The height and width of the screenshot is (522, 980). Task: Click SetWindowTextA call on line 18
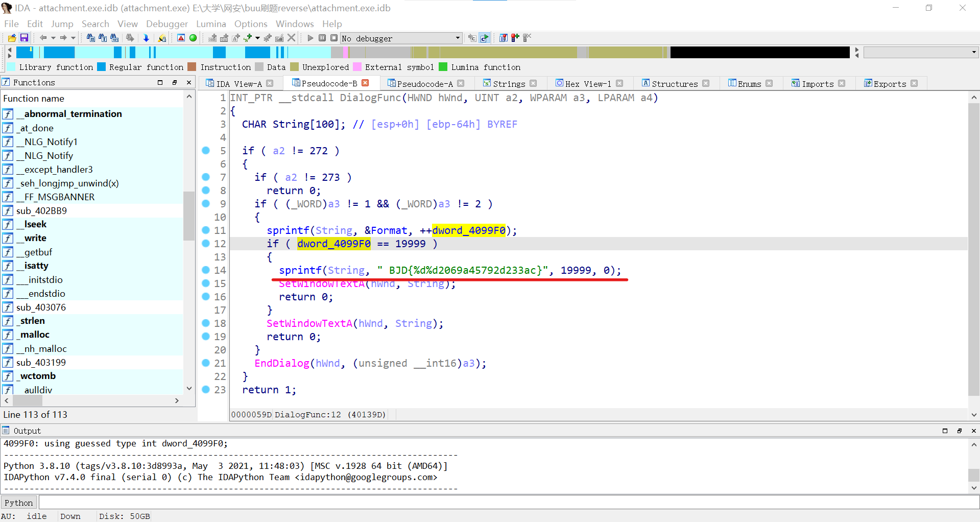[309, 323]
